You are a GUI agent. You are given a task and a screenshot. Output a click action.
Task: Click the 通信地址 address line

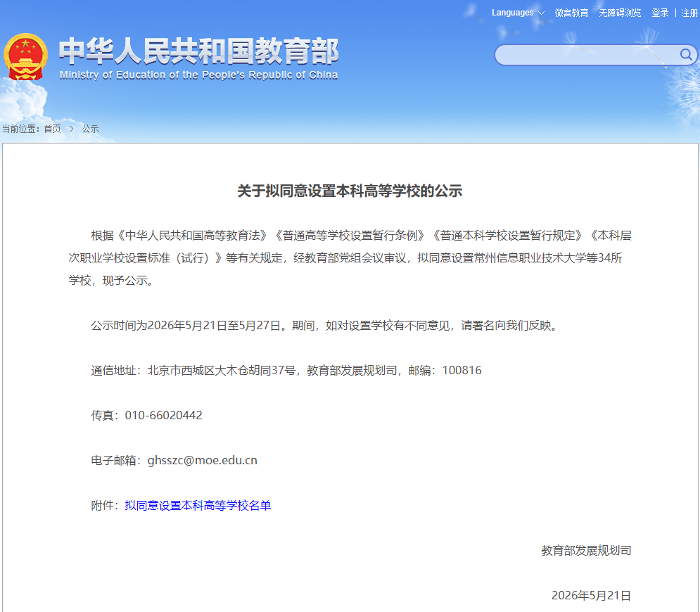(x=286, y=370)
